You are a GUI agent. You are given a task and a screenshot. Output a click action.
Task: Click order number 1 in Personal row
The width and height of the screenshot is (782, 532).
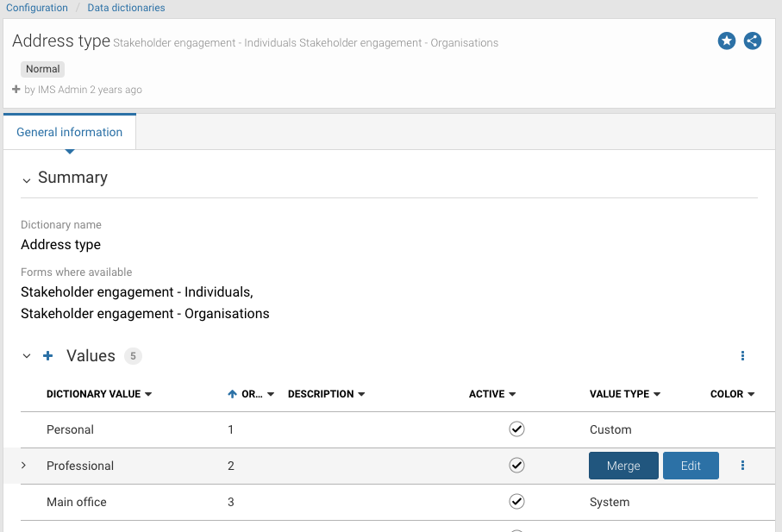[230, 429]
